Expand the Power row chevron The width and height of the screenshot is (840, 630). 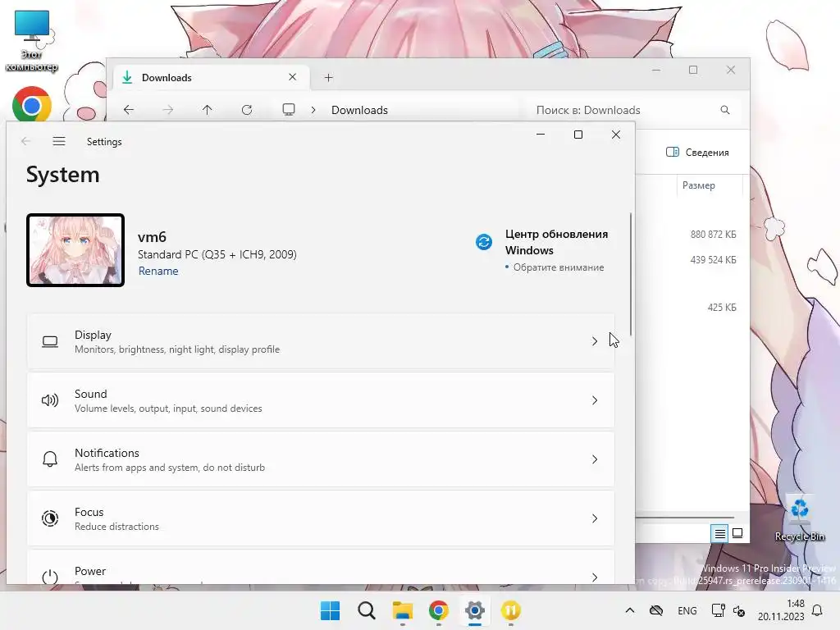pos(595,577)
